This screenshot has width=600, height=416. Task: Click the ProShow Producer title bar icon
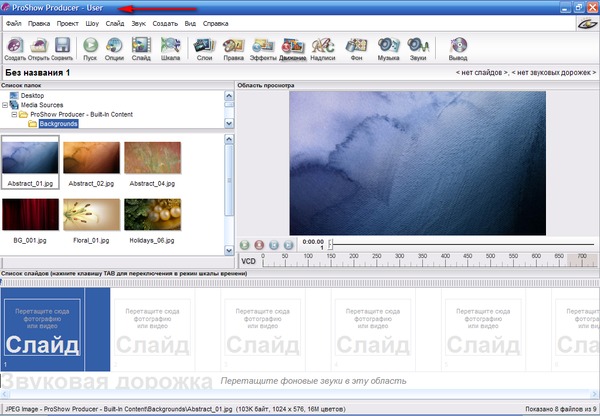pos(5,7)
